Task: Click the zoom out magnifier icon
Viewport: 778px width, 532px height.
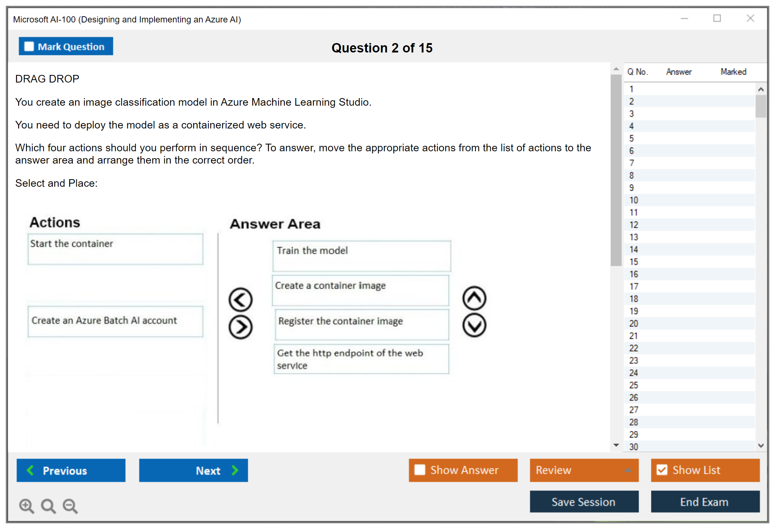Action: (x=70, y=506)
